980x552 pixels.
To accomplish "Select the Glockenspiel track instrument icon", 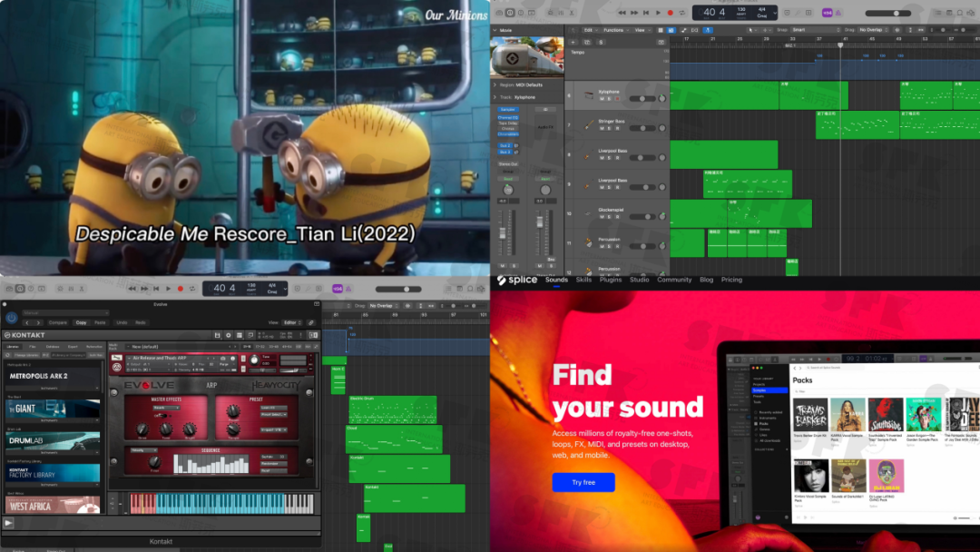I will pyautogui.click(x=588, y=213).
